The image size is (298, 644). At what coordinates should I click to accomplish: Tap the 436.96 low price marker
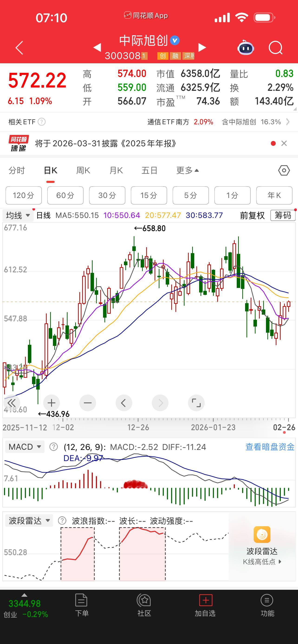tap(54, 414)
